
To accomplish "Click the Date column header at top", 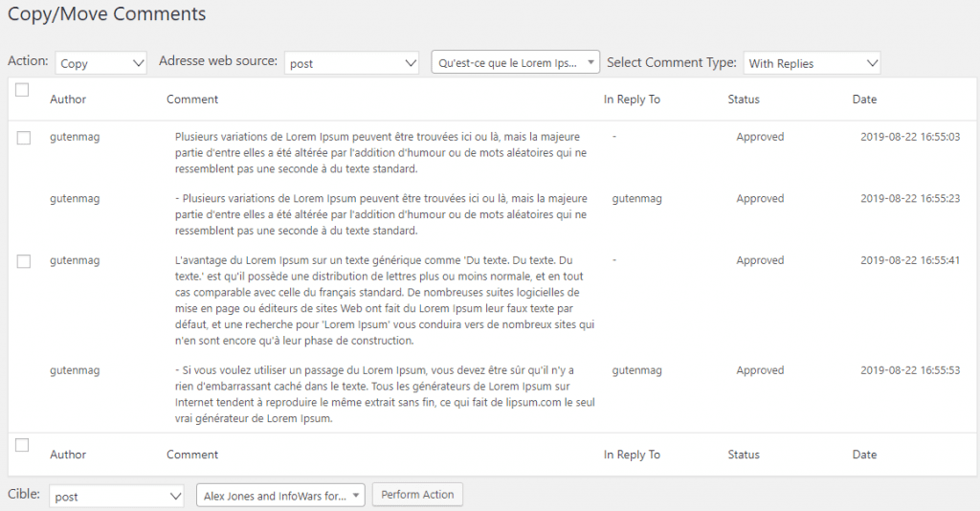I will pos(864,100).
